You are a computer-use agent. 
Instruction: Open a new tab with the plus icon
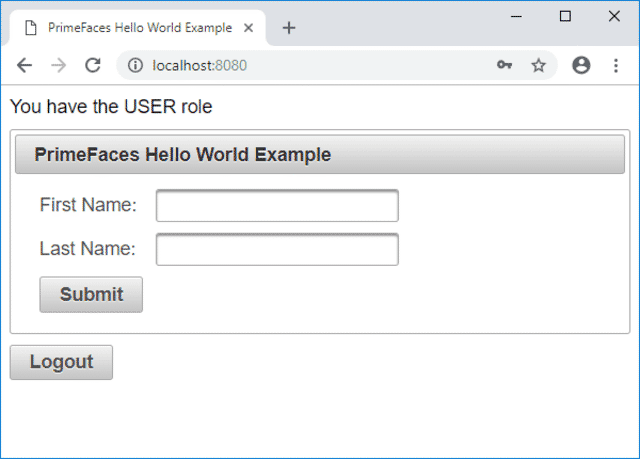click(x=289, y=28)
